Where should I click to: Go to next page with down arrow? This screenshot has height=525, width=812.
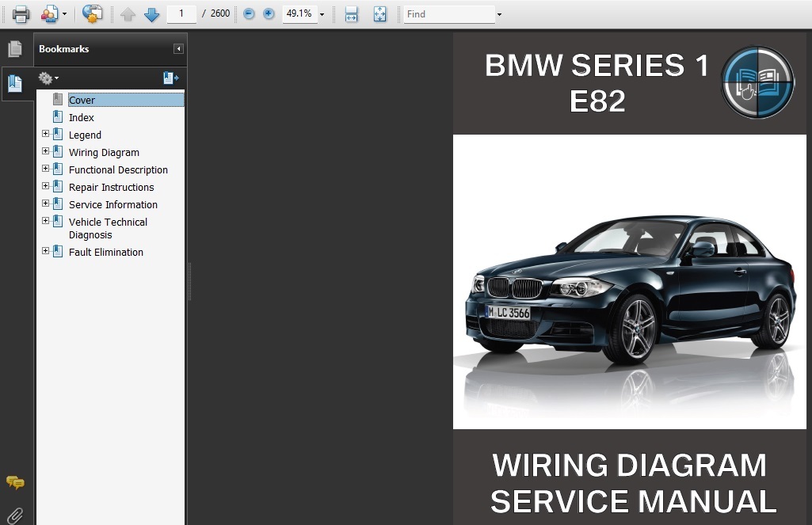(x=152, y=14)
